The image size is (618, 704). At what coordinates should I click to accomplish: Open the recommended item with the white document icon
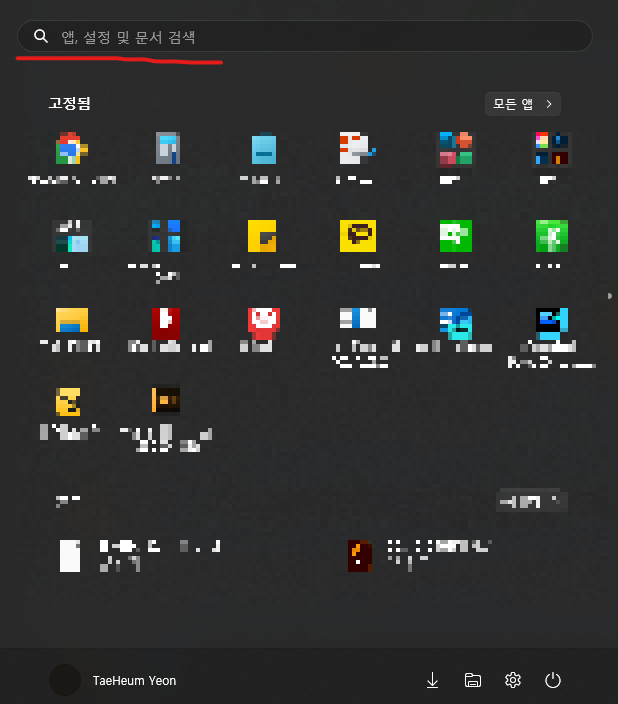point(139,556)
